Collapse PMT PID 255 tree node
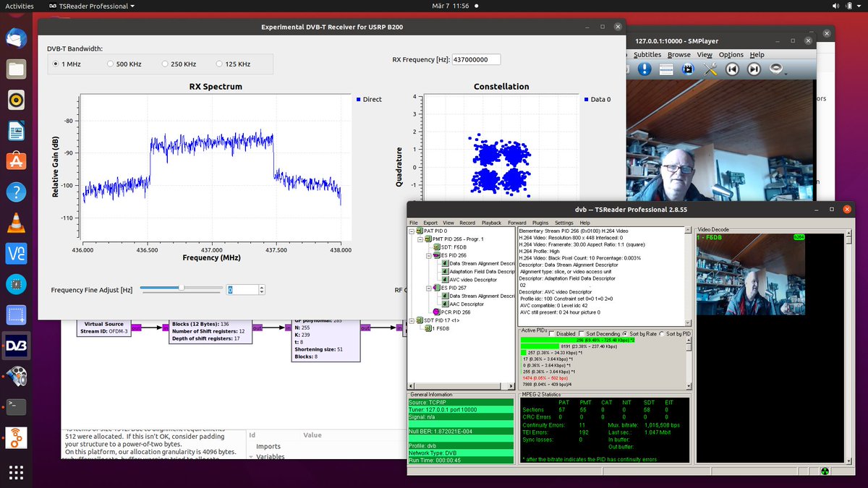 420,239
